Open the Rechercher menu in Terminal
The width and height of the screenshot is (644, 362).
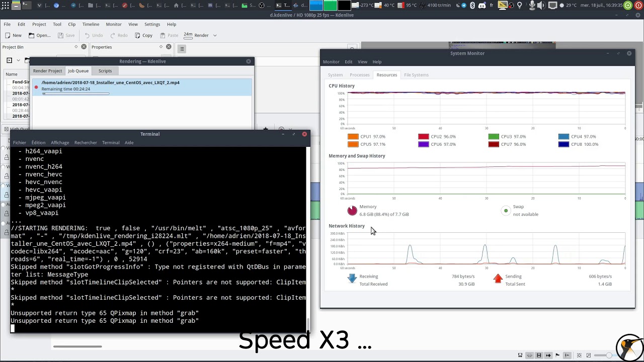click(x=86, y=143)
